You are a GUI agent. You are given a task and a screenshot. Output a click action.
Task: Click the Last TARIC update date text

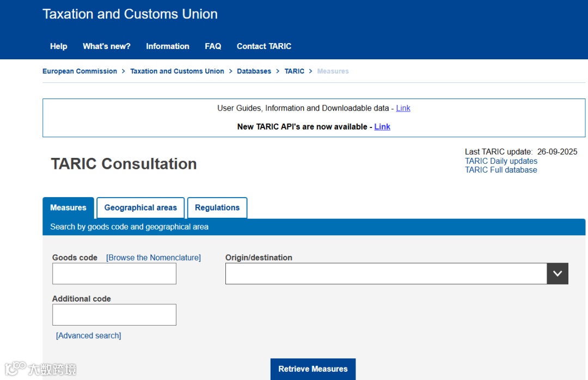pyautogui.click(x=521, y=152)
